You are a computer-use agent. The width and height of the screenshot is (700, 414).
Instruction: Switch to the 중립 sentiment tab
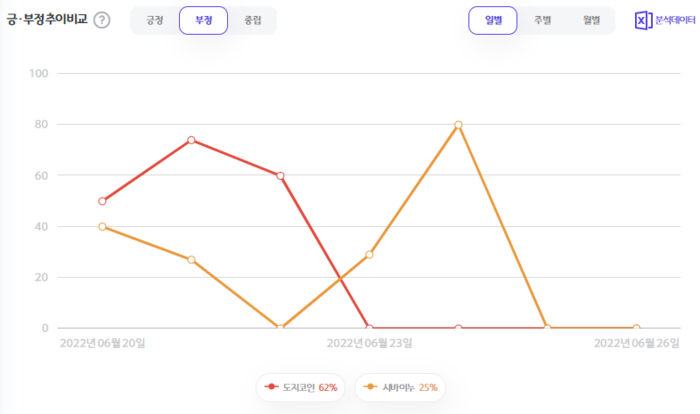pos(252,20)
